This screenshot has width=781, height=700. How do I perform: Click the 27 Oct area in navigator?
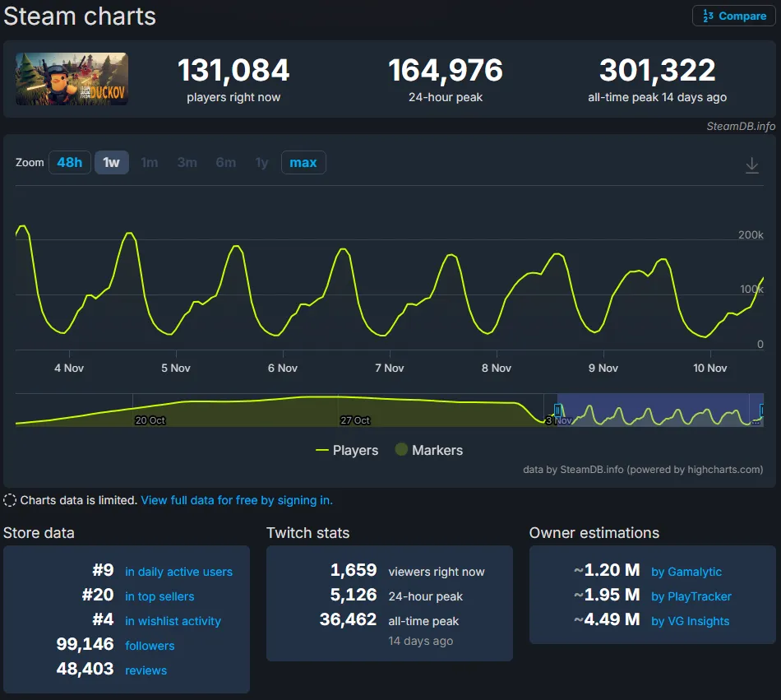[355, 420]
